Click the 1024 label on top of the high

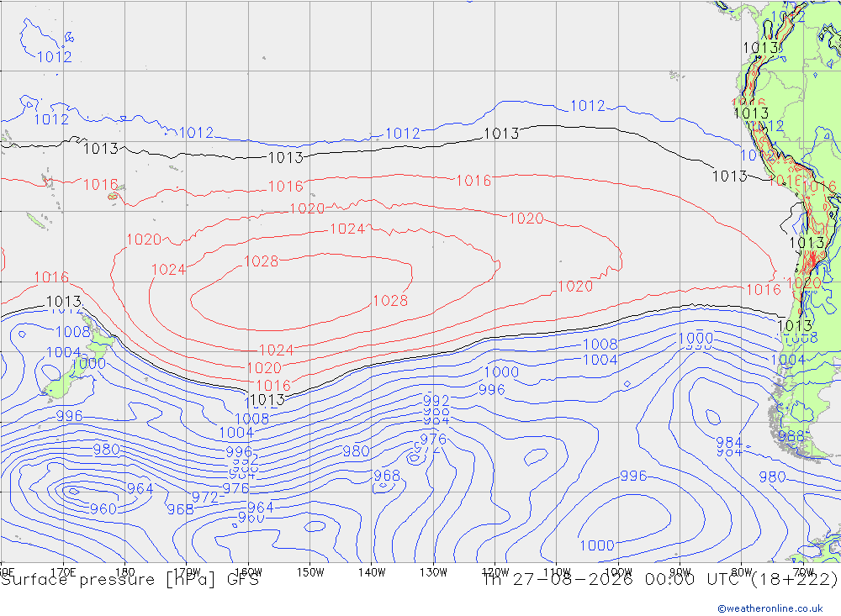pyautogui.click(x=347, y=229)
